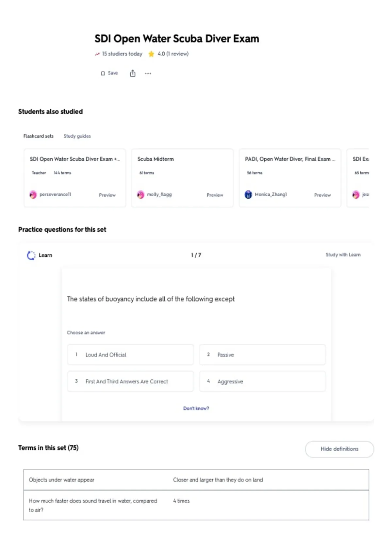This screenshot has width=392, height=556.
Task: Click definition Closer and larger than they do on land
Action: pos(218,480)
